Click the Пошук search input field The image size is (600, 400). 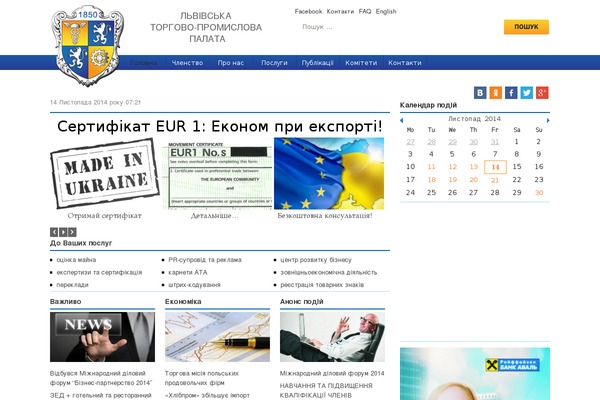point(396,27)
